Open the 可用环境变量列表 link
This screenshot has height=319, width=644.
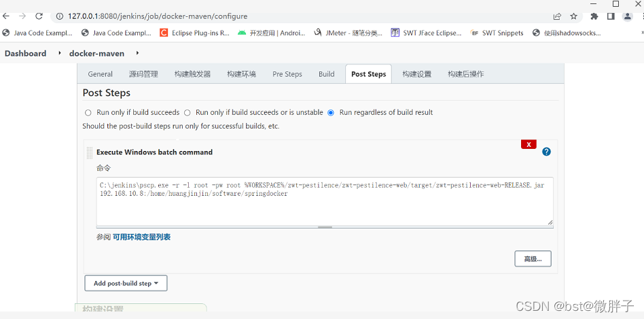141,237
